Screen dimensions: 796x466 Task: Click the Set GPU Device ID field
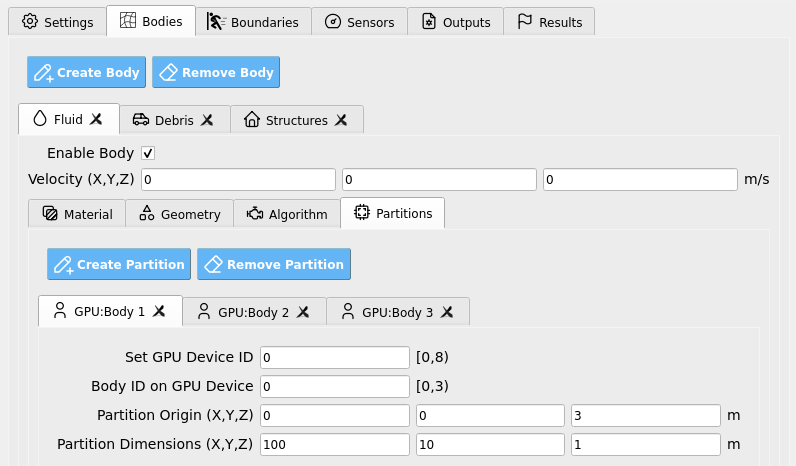335,357
